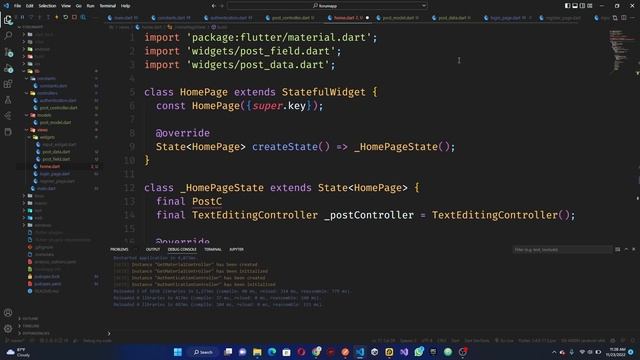The height and width of the screenshot is (360, 640).
Task: Switch to the Terminal panel tab
Action: [213, 249]
